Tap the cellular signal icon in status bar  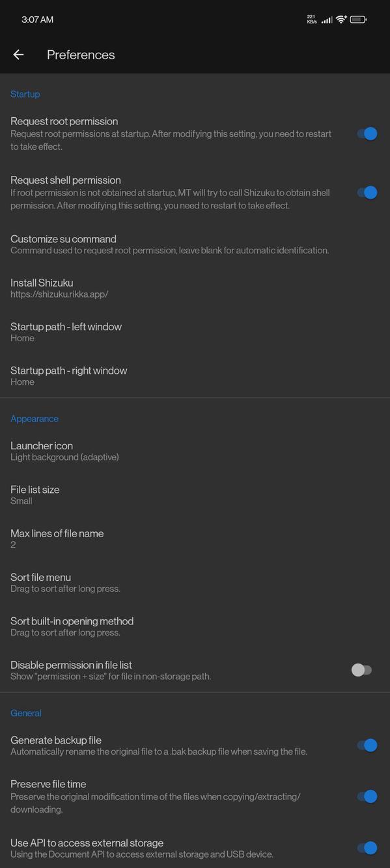[x=326, y=20]
